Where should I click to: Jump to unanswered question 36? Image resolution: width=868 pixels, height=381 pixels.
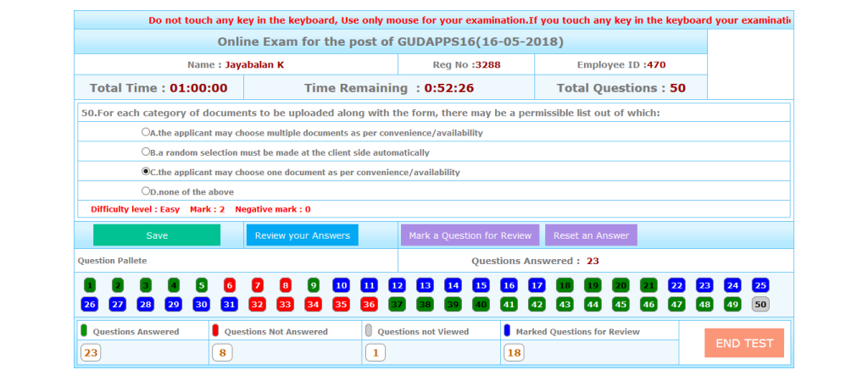pyautogui.click(x=370, y=304)
